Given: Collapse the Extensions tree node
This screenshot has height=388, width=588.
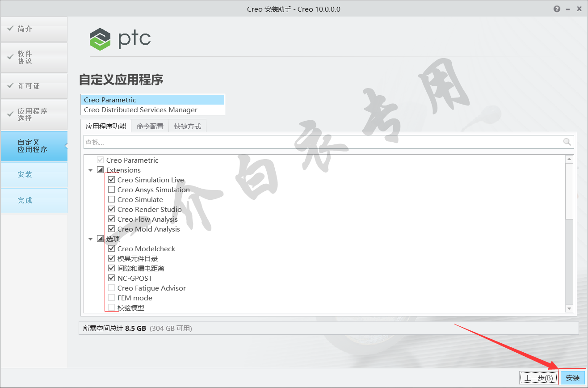Looking at the screenshot, I should pyautogui.click(x=91, y=170).
